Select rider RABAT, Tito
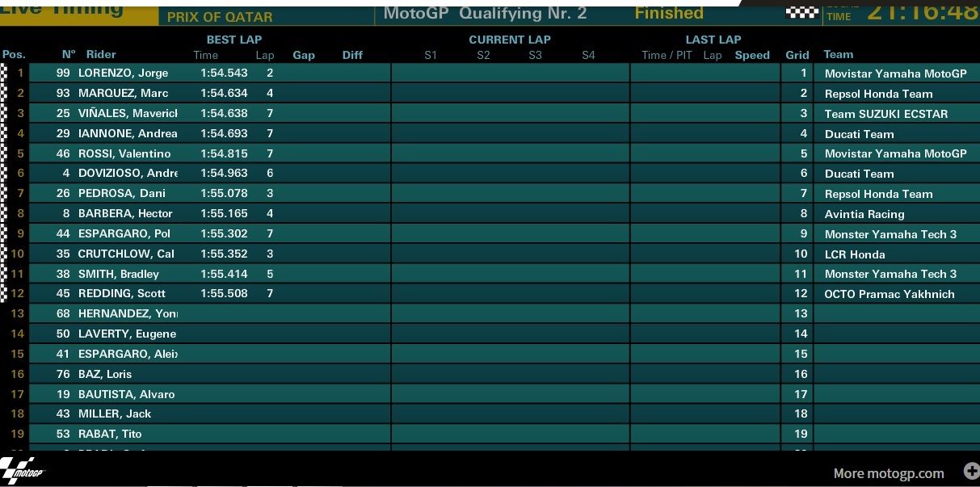Screen dimensions: 980x487 coord(110,435)
